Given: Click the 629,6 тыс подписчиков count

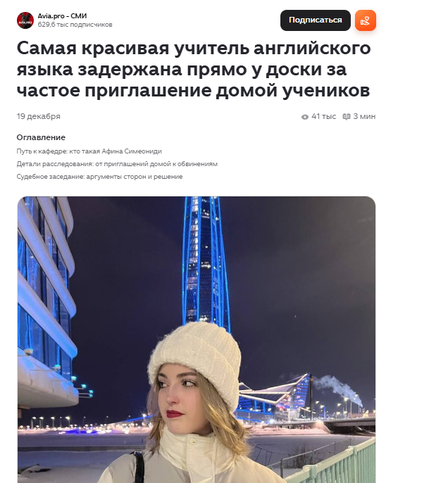Looking at the screenshot, I should tap(75, 25).
